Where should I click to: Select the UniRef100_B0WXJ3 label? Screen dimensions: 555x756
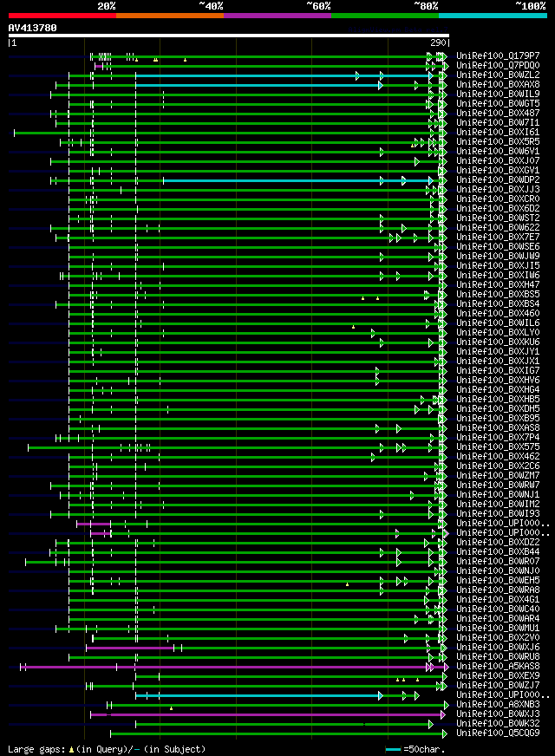point(498,714)
